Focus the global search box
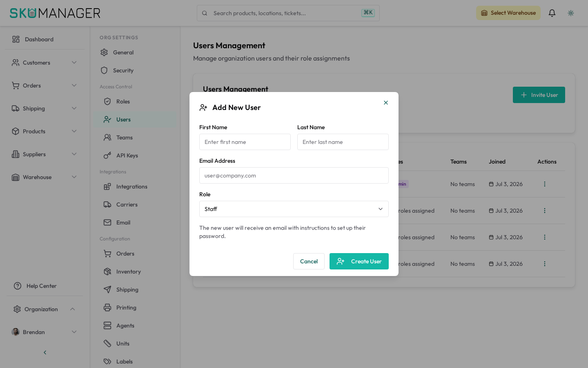The width and height of the screenshot is (588, 368). (x=288, y=13)
